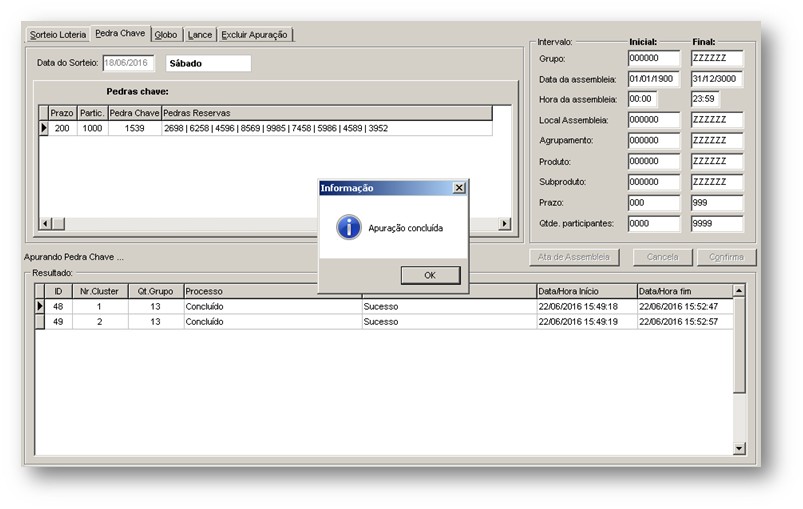The height and width of the screenshot is (509, 803).
Task: Click the Data/Hora fim column header
Action: coord(685,291)
